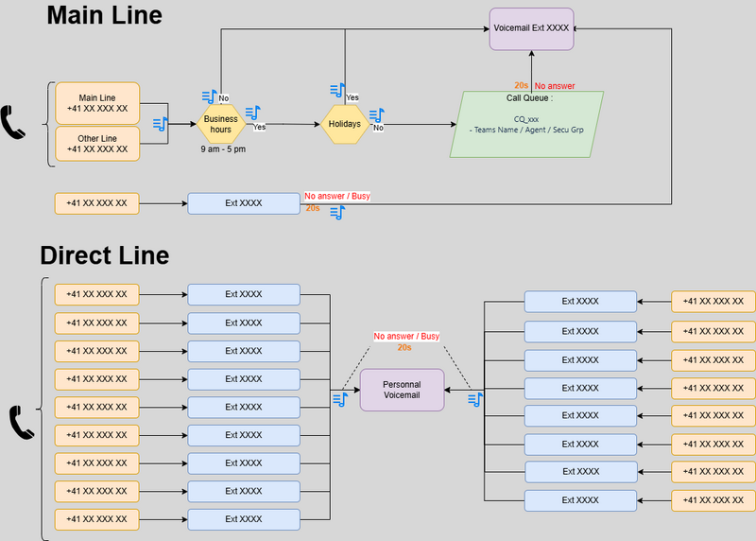Screen dimensions: 756x541
Task: Click 'No answer / Busy' label in Main Line section
Action: [x=337, y=196]
